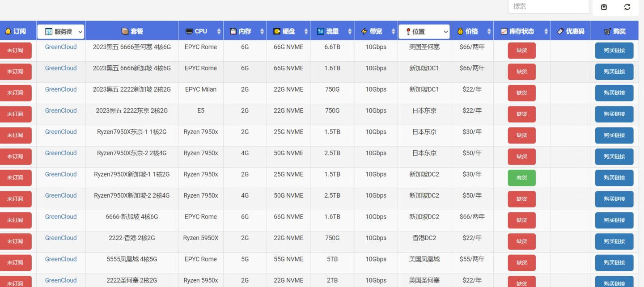Click the disk icon in 硬盘 header
This screenshot has height=287, width=644.
277,31
